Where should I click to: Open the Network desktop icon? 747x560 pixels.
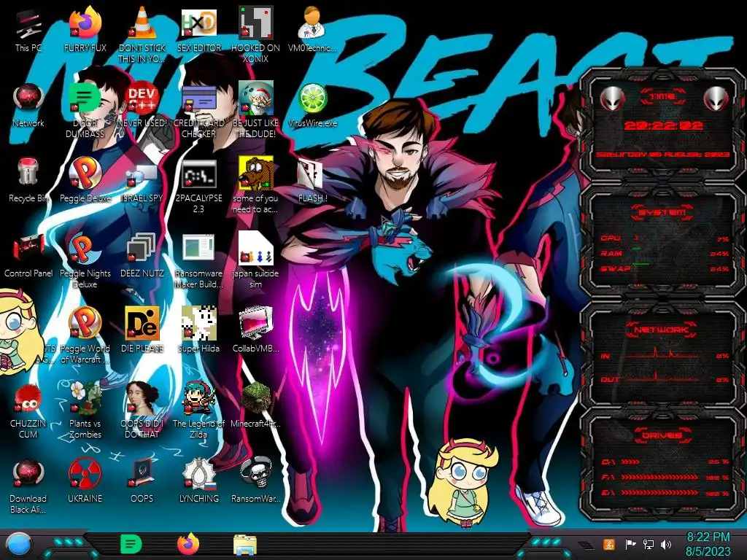[28, 106]
